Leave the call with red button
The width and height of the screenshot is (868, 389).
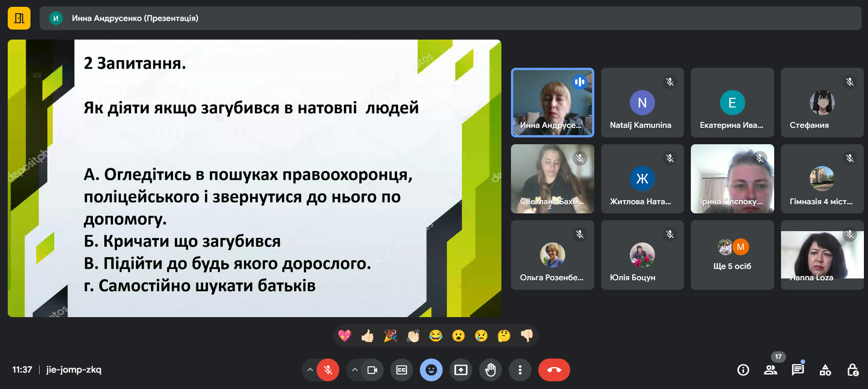point(554,370)
